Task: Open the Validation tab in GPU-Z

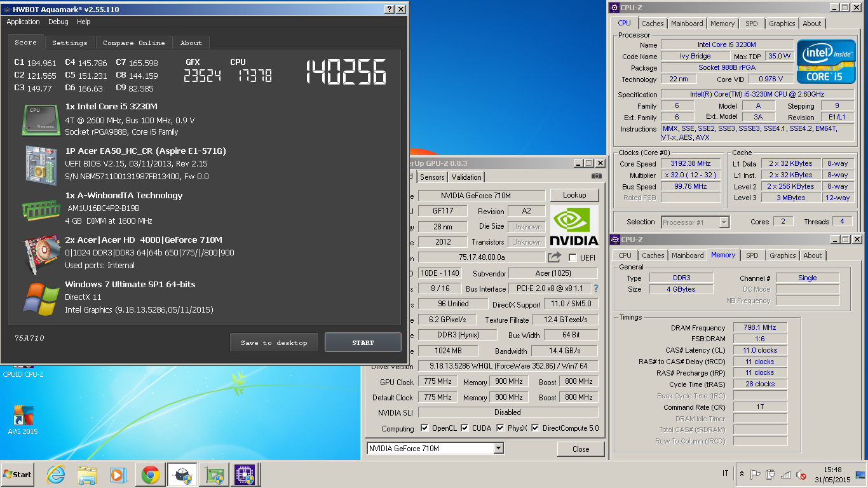Action: pyautogui.click(x=467, y=177)
